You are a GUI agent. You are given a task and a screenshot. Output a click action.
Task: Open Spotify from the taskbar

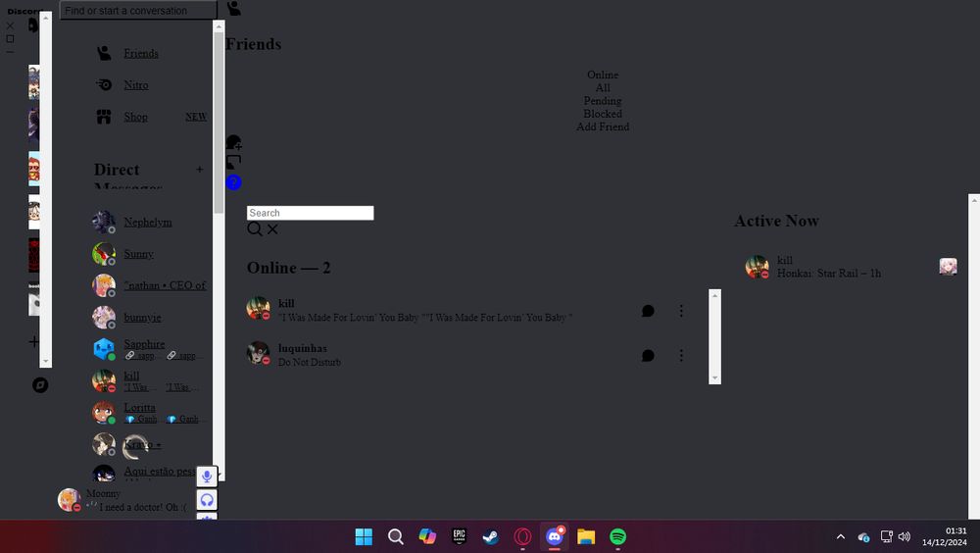tap(617, 536)
